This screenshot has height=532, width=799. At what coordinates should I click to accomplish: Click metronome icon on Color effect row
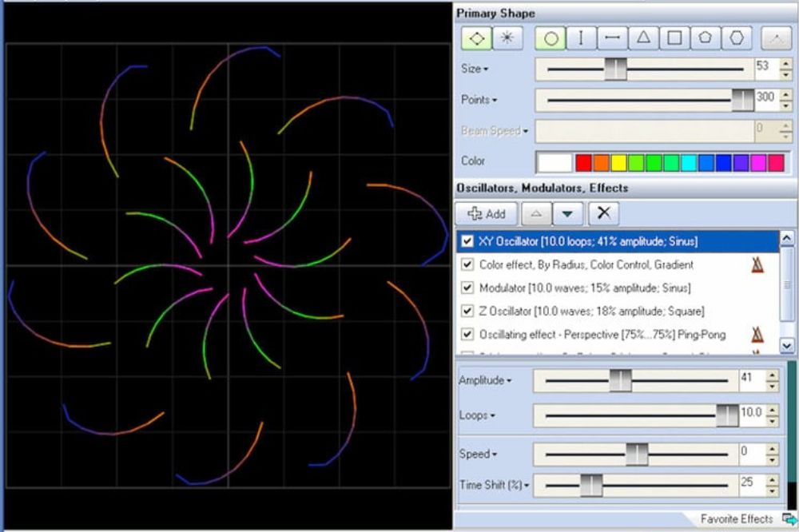(x=757, y=264)
